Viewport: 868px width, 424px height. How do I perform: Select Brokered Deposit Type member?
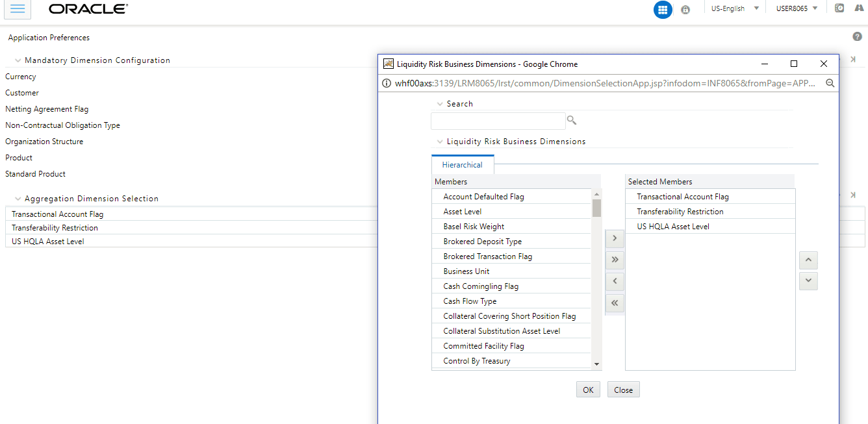pos(511,242)
